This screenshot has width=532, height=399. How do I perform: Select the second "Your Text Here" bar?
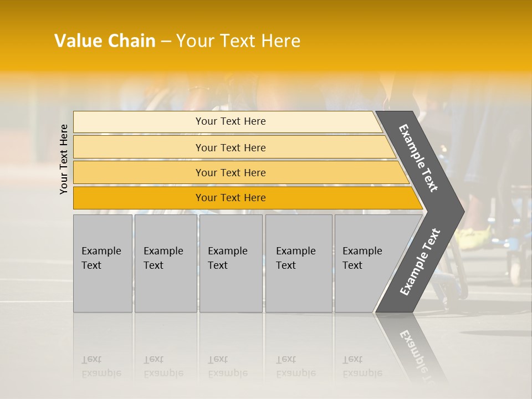231,147
